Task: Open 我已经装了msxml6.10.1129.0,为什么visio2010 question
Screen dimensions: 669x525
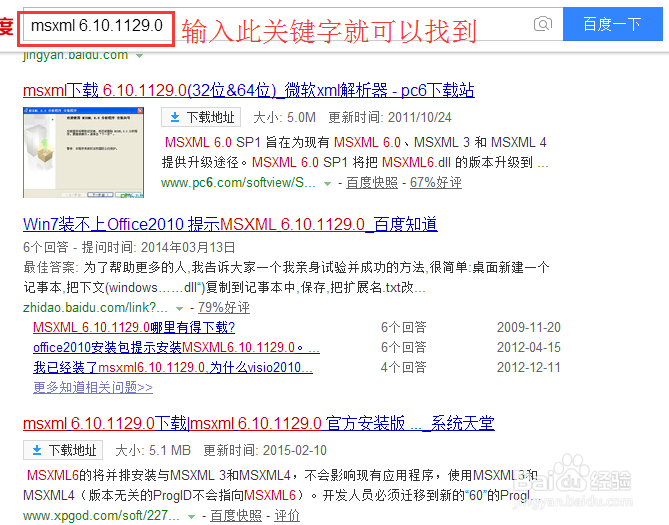Action: [x=173, y=368]
